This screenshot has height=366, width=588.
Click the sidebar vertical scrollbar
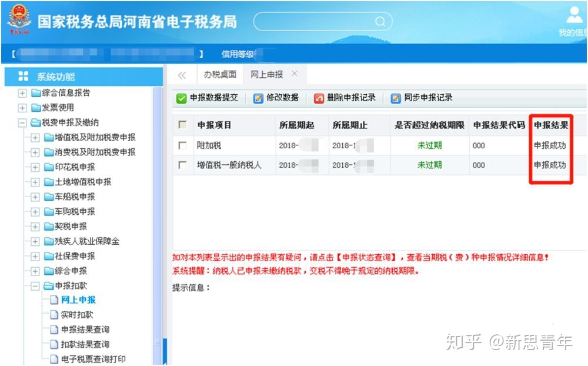pyautogui.click(x=157, y=224)
